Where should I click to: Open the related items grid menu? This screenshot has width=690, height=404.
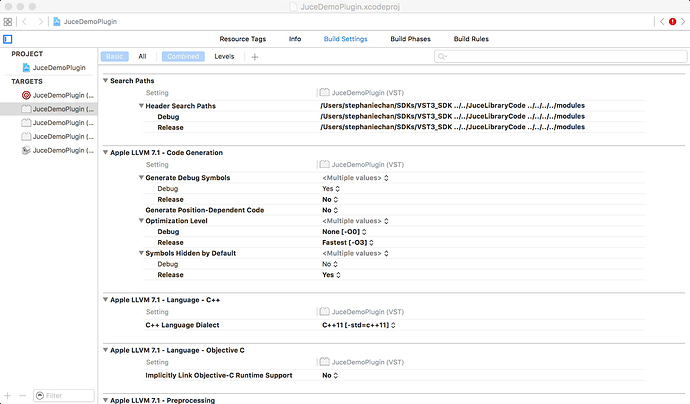[x=7, y=22]
